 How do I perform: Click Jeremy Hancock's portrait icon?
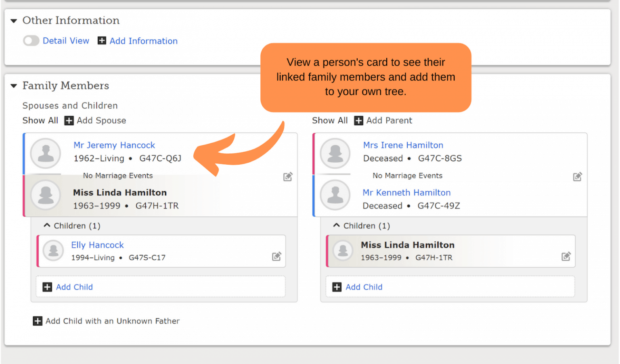[45, 153]
